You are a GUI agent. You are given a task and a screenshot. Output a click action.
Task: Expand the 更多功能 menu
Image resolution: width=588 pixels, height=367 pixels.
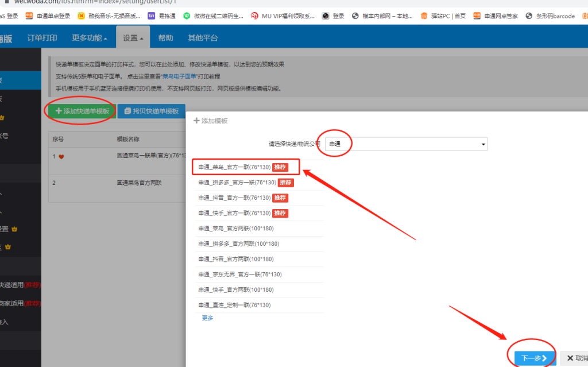(x=89, y=38)
